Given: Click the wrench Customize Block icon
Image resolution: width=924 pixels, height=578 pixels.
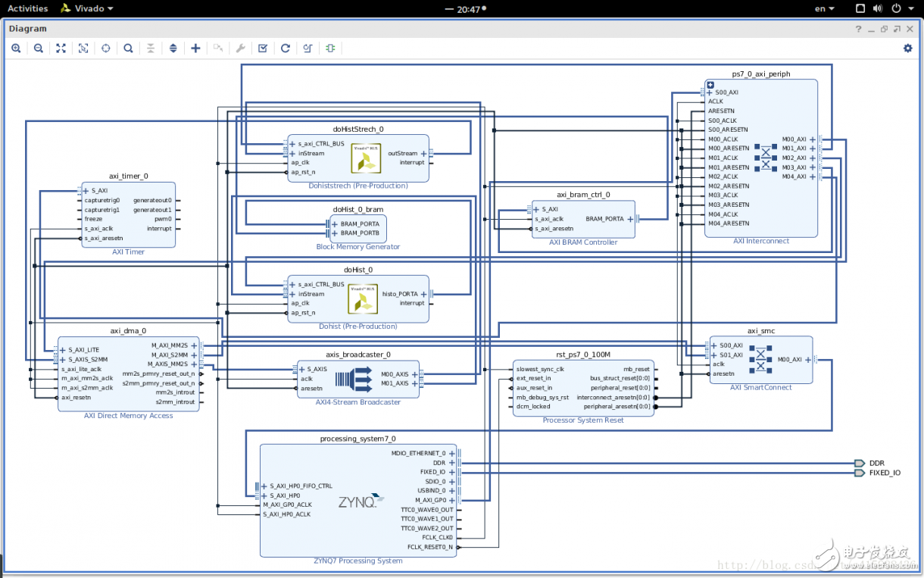Looking at the screenshot, I should (240, 48).
